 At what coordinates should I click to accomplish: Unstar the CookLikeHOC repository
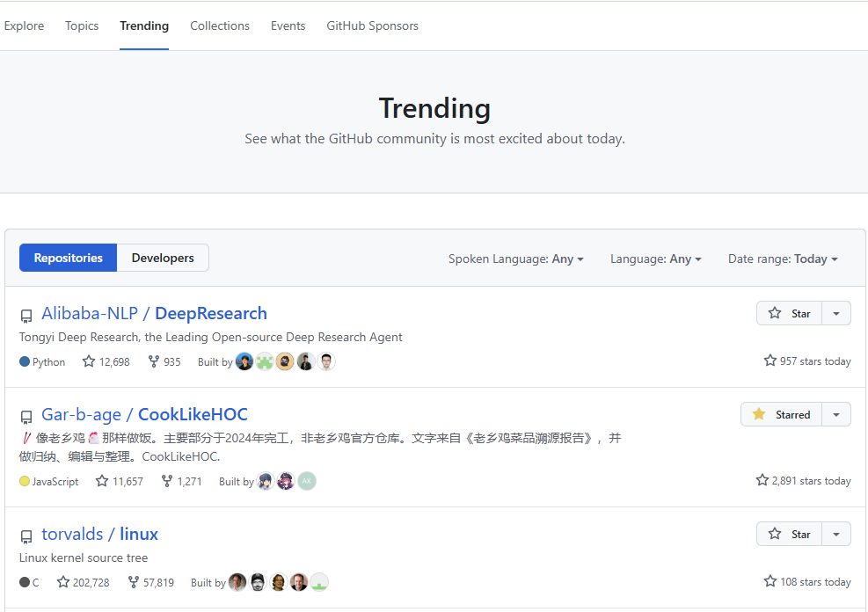pos(782,414)
